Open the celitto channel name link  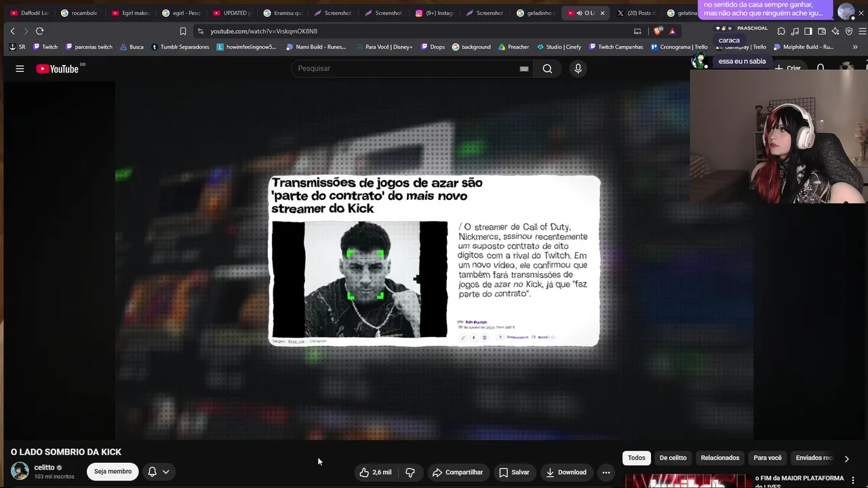tap(44, 468)
